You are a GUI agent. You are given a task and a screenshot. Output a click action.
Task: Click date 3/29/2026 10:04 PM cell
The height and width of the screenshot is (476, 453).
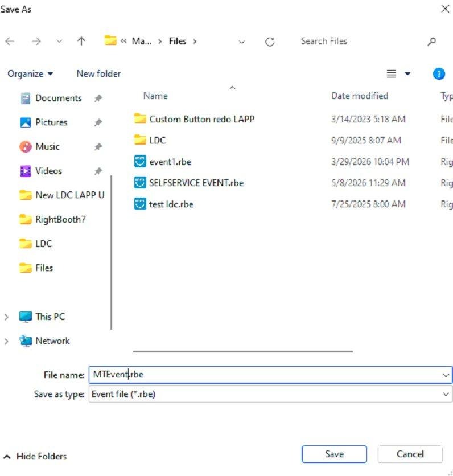[x=370, y=162]
